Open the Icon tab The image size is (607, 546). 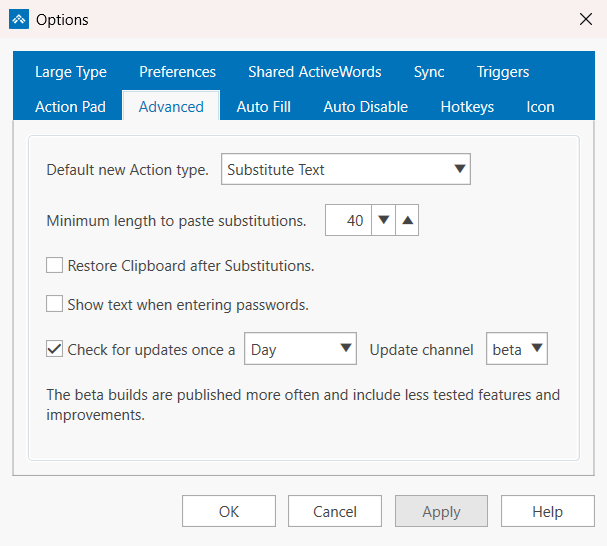point(540,107)
